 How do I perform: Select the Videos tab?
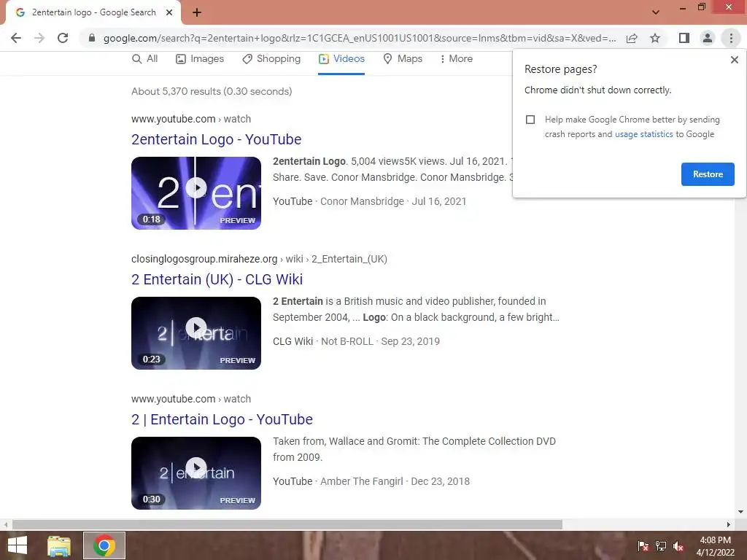click(x=341, y=58)
